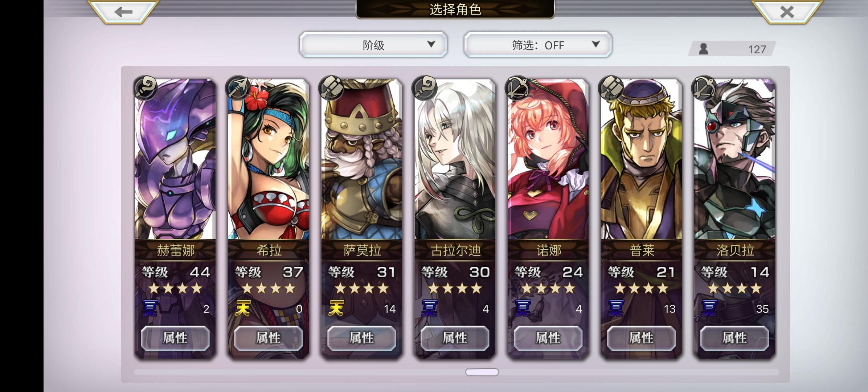View 属性 for 赫蕾娜

[x=175, y=338]
